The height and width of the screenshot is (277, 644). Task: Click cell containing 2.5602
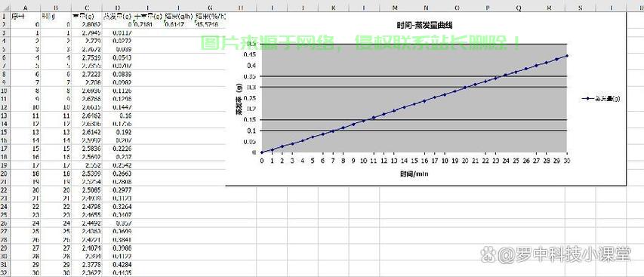87,157
